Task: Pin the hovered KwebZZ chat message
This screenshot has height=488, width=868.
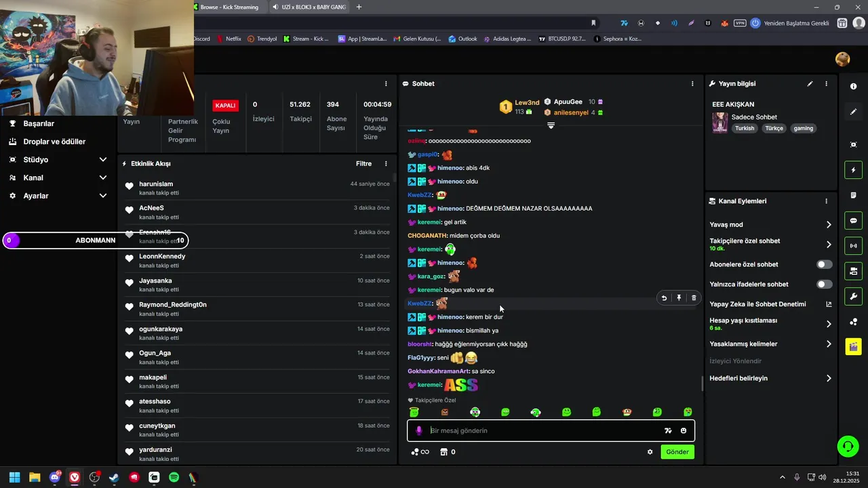Action: 679,298
